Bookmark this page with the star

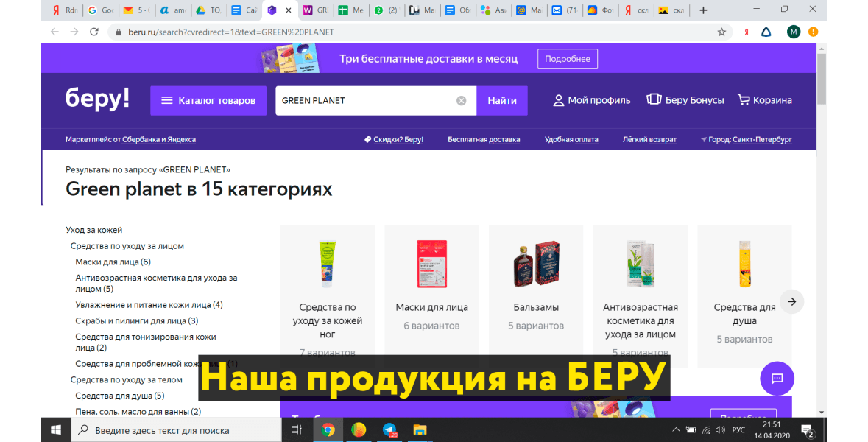point(721,32)
